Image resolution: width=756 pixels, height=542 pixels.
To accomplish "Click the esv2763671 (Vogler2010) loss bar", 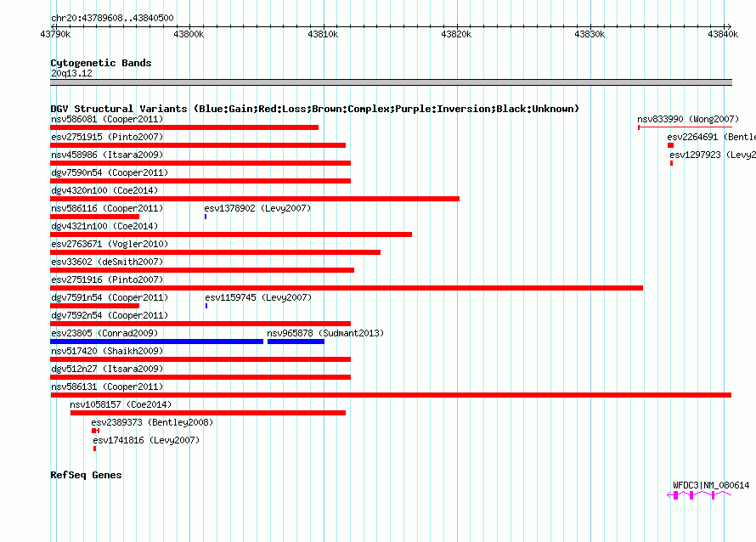I will tap(215, 252).
